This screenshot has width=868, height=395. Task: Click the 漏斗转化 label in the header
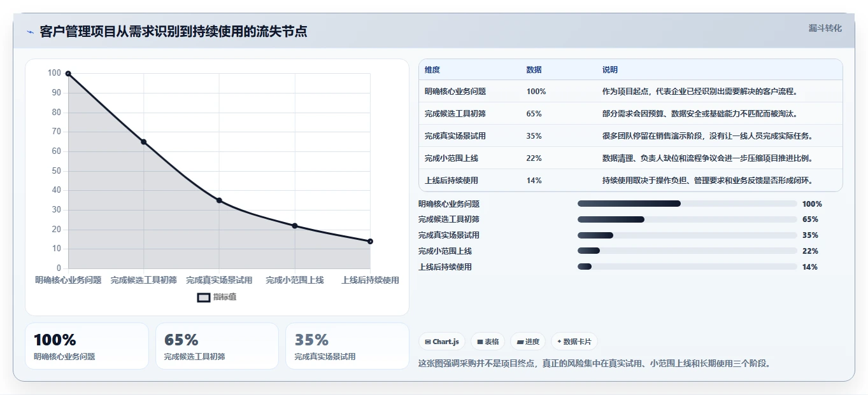pos(825,28)
